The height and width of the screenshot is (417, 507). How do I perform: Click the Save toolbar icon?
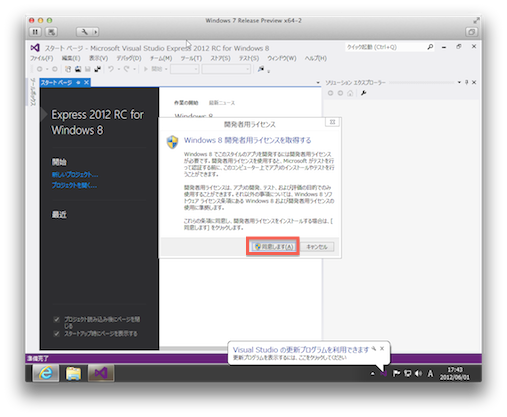[88, 69]
